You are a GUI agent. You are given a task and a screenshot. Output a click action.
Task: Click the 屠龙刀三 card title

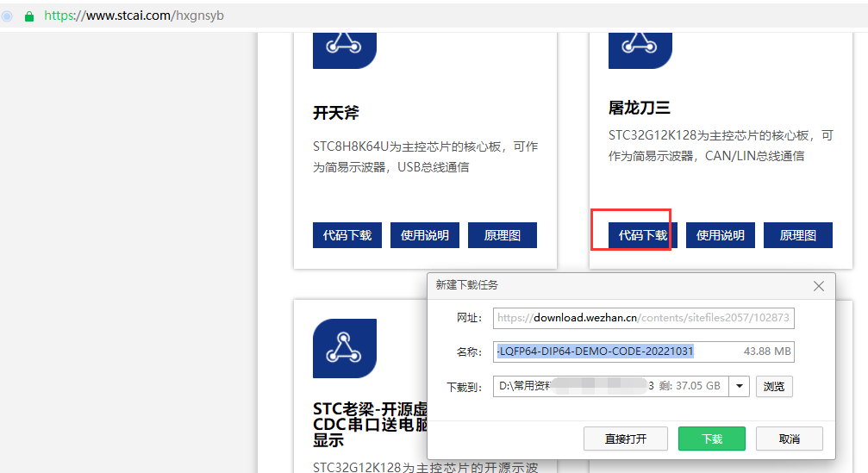pyautogui.click(x=640, y=108)
